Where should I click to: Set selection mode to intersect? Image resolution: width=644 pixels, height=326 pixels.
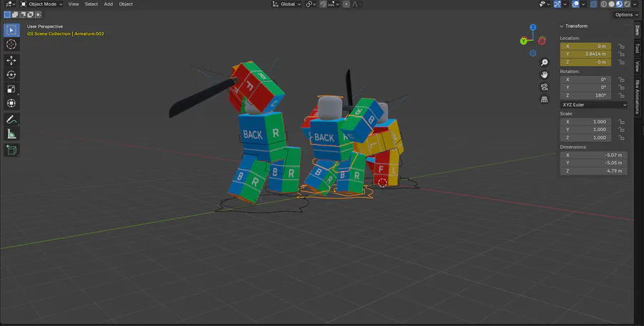[38, 14]
